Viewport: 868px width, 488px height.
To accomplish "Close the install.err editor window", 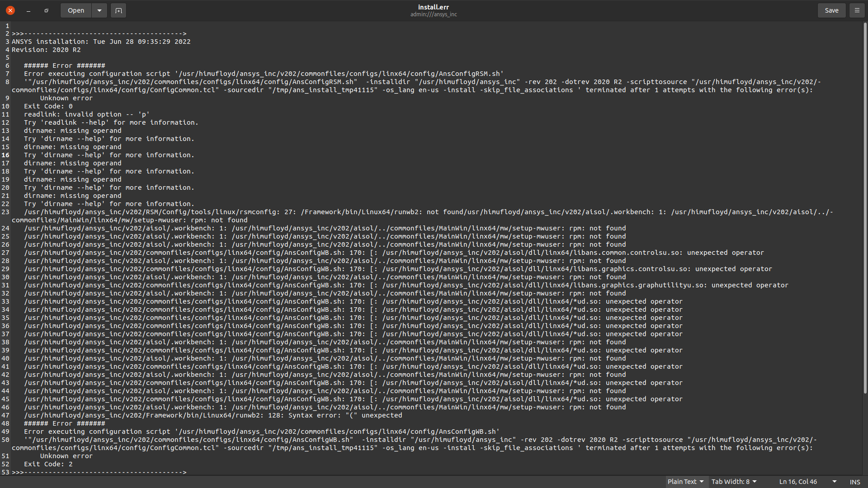I will [x=10, y=10].
